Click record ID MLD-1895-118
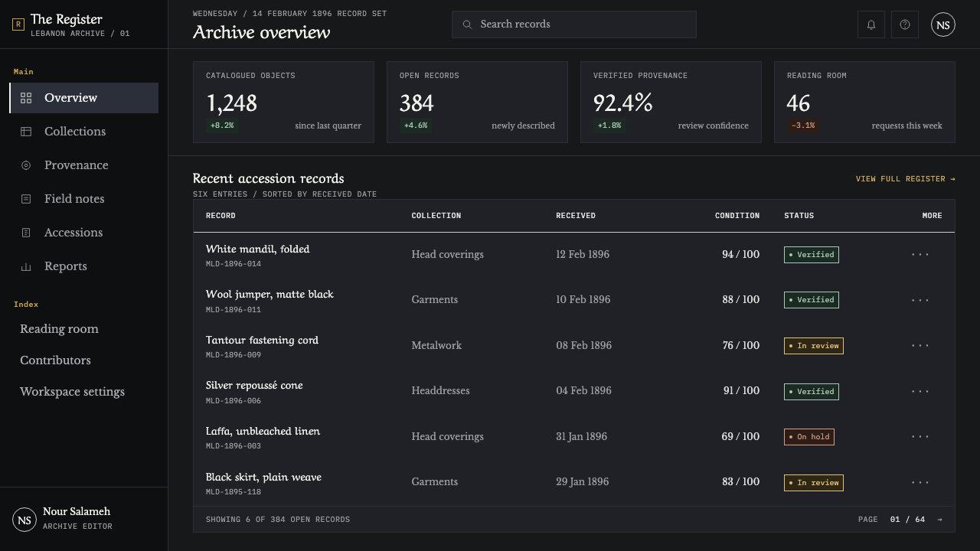 [234, 492]
